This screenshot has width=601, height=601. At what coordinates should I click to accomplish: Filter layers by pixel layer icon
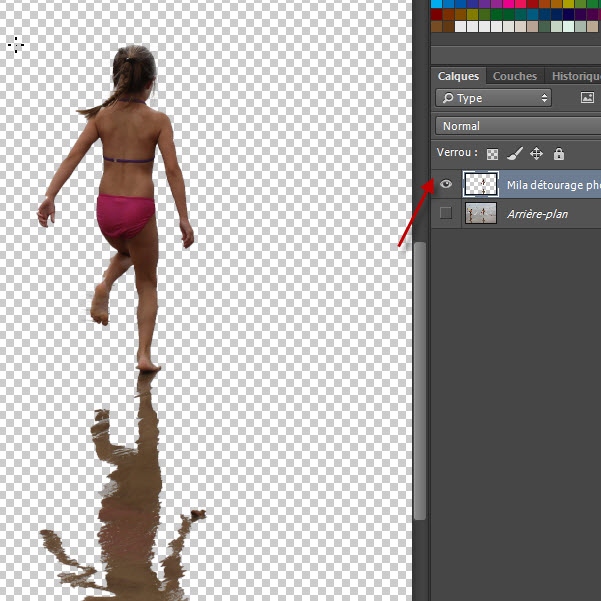(587, 98)
